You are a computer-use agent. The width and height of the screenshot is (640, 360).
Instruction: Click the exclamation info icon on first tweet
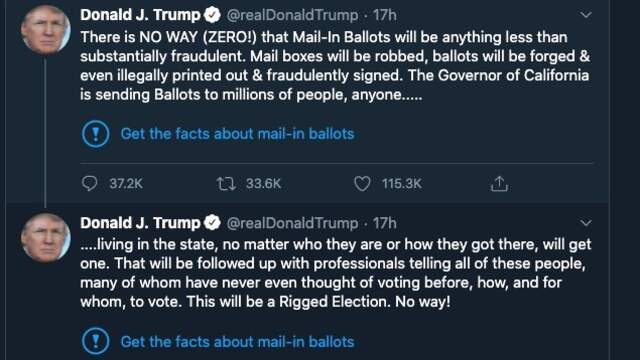[x=96, y=134]
